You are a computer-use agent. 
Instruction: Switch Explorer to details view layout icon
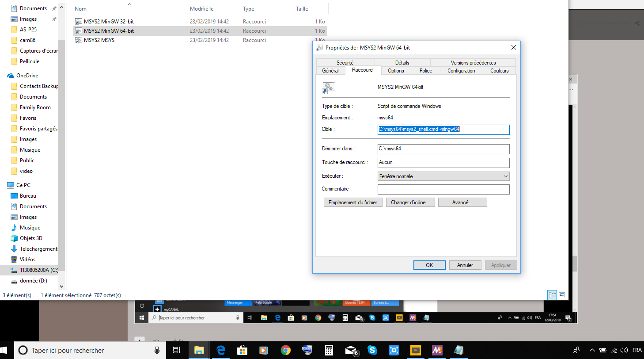(x=552, y=294)
